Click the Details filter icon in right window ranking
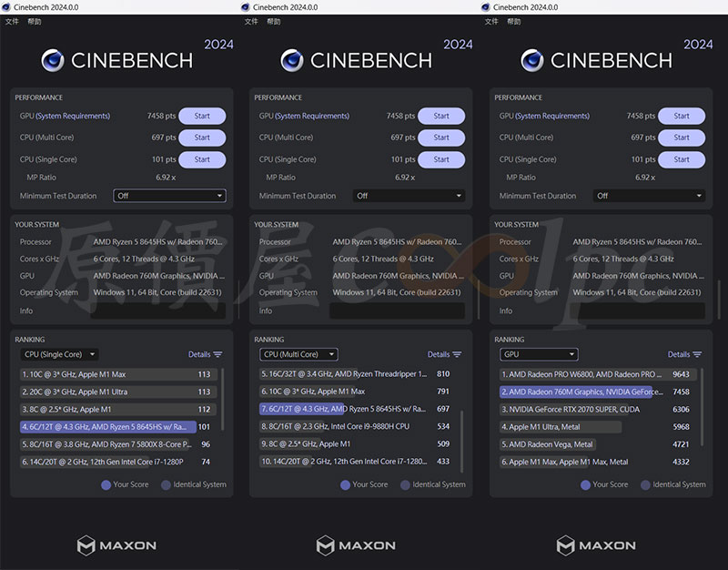Screen dimensions: 728x570 click(x=697, y=354)
